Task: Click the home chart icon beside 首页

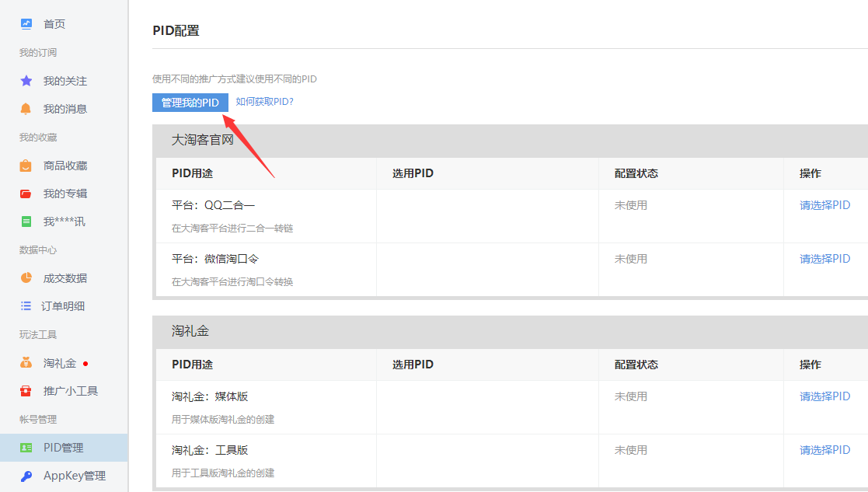Action: (x=26, y=24)
